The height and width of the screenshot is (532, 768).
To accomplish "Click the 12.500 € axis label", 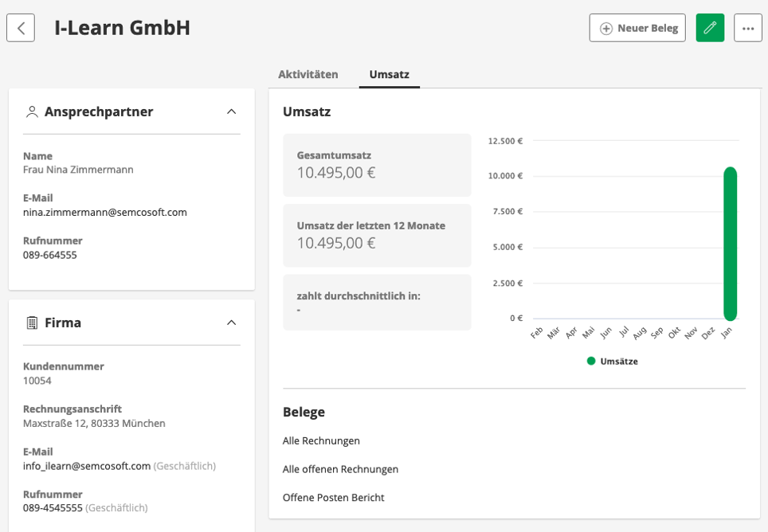I will [x=505, y=141].
